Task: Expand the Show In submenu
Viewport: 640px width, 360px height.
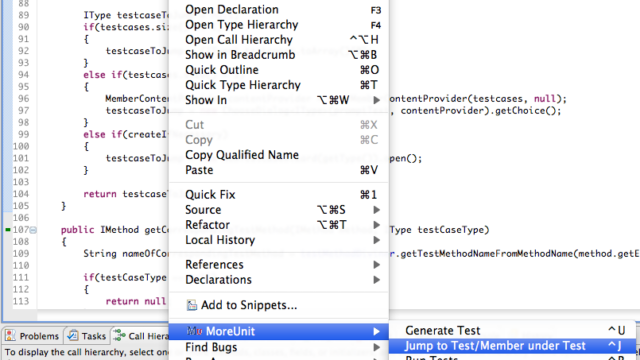Action: 279,100
